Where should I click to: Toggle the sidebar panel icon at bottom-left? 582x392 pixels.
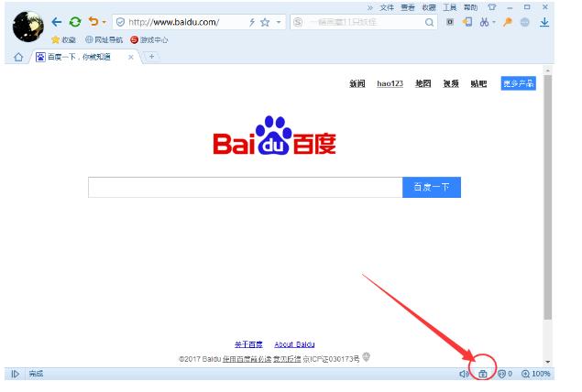coord(15,375)
